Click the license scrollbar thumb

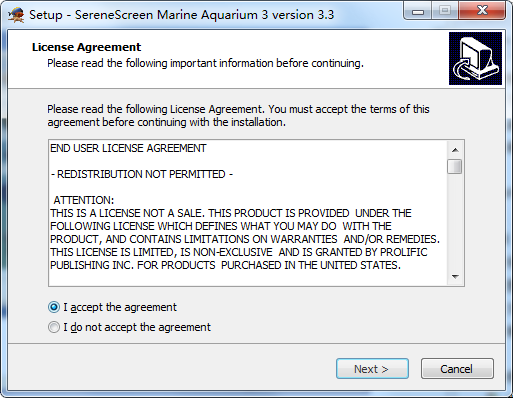tap(455, 166)
